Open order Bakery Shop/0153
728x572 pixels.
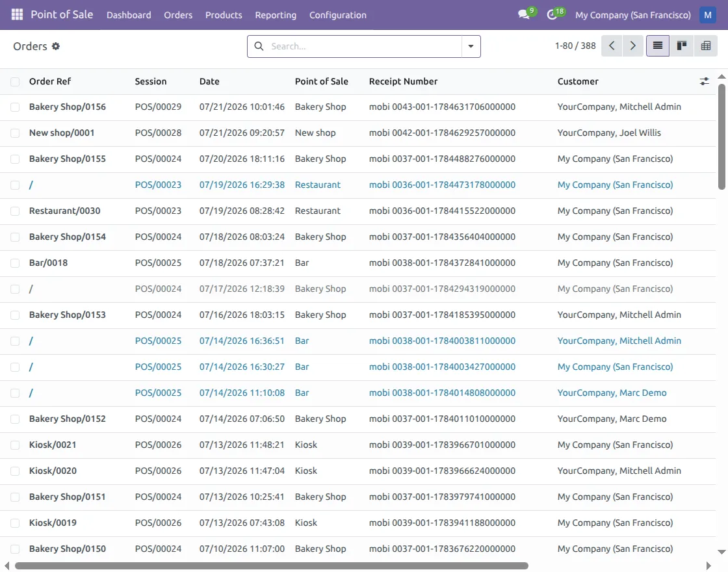tap(68, 315)
